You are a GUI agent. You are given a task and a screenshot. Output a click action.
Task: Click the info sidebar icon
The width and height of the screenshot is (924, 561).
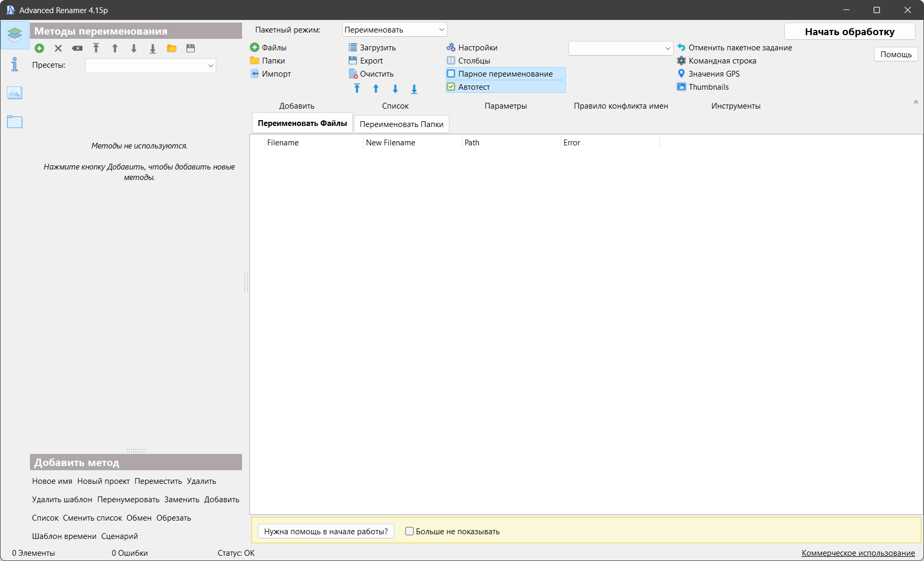click(x=15, y=65)
